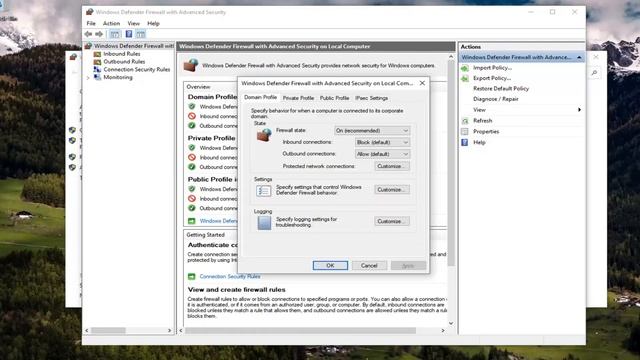Click Export Policy action
This screenshot has height=360, width=640.
[492, 78]
